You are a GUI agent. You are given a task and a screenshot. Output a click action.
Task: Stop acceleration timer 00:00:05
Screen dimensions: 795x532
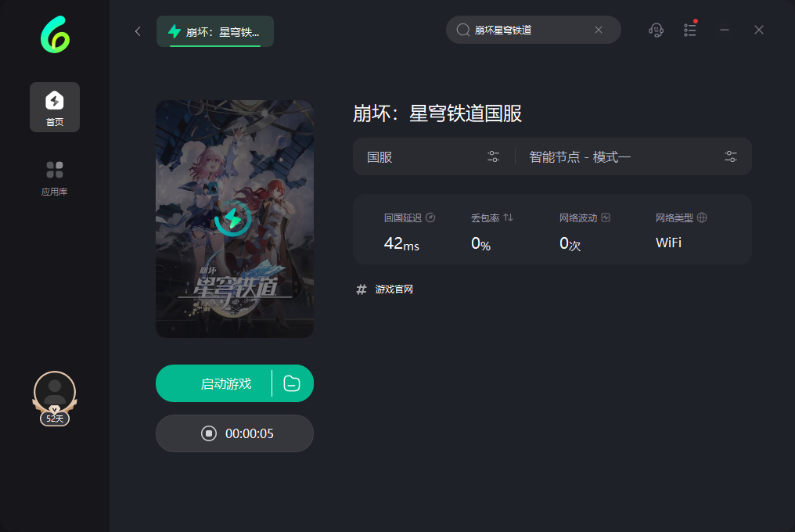pyautogui.click(x=235, y=433)
